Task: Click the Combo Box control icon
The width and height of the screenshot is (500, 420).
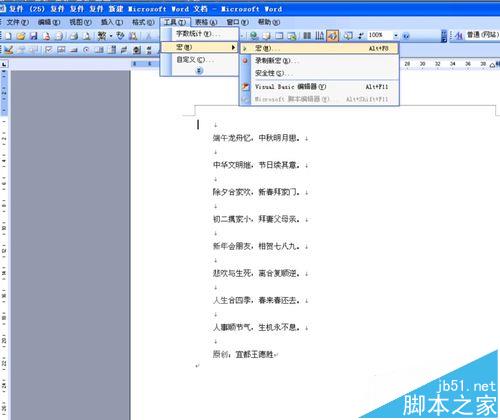Action: click(x=112, y=50)
